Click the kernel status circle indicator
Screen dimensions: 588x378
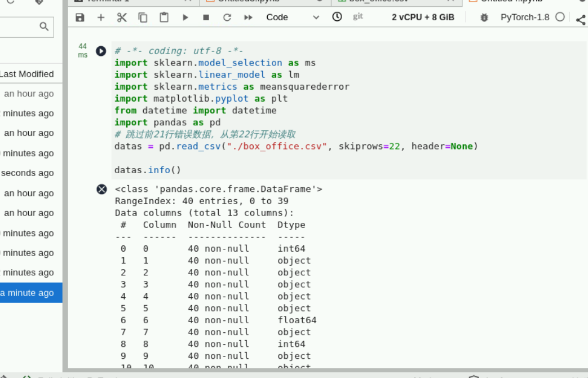[560, 17]
